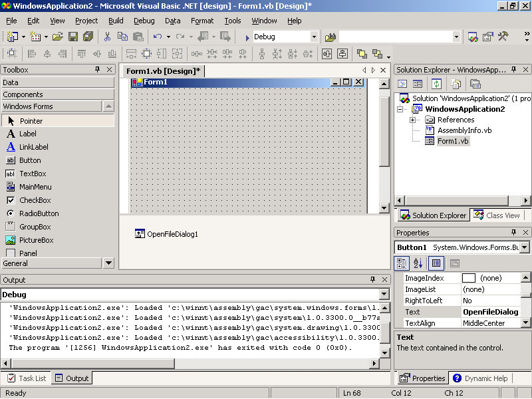Image resolution: width=532 pixels, height=399 pixels.
Task: Open the Build menu
Action: point(116,21)
